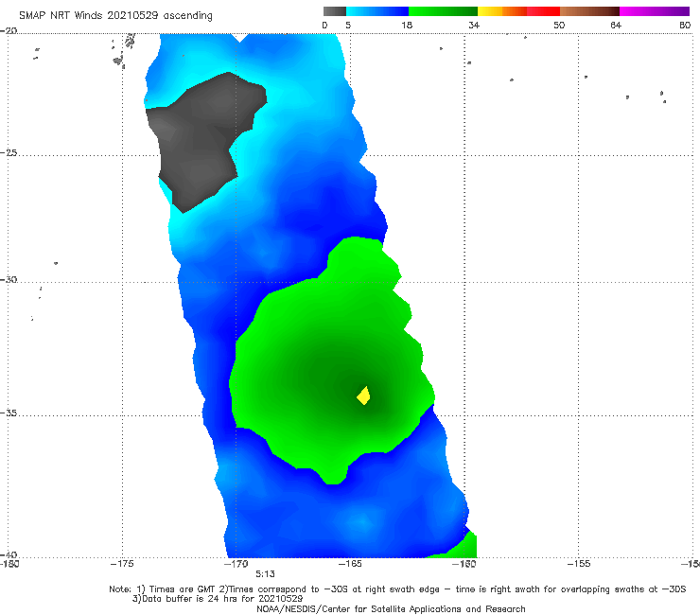700x615 pixels.
Task: Click the gray segment of the wind colorbar
Action: 335,11
